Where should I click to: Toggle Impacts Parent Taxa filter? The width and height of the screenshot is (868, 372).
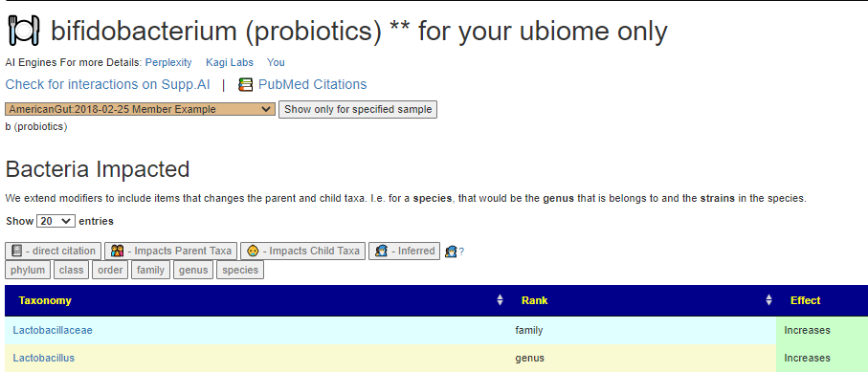[x=171, y=251]
